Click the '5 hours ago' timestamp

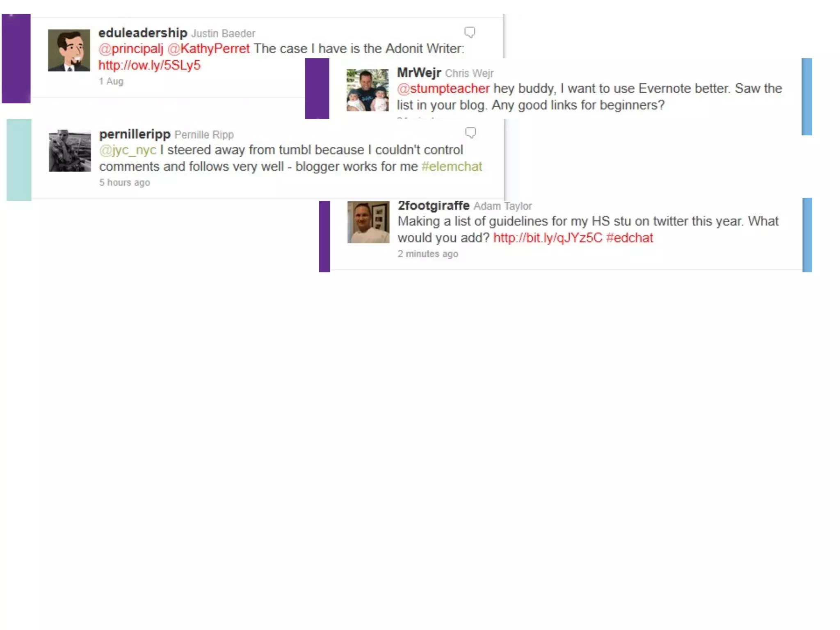pos(125,183)
